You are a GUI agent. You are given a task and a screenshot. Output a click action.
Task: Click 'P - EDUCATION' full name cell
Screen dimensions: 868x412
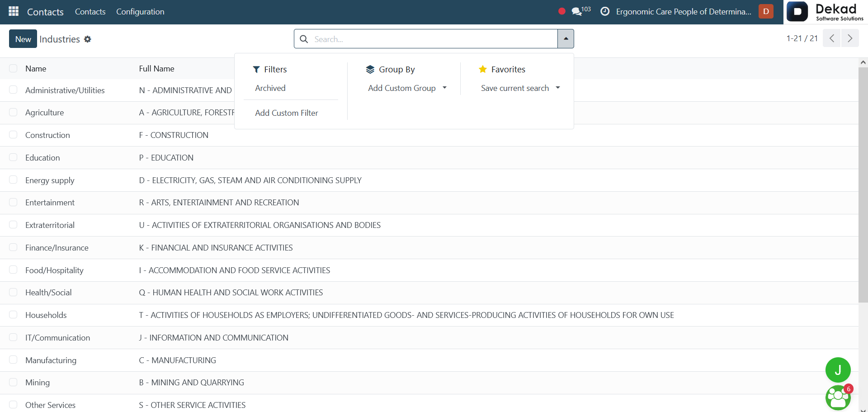click(x=166, y=158)
